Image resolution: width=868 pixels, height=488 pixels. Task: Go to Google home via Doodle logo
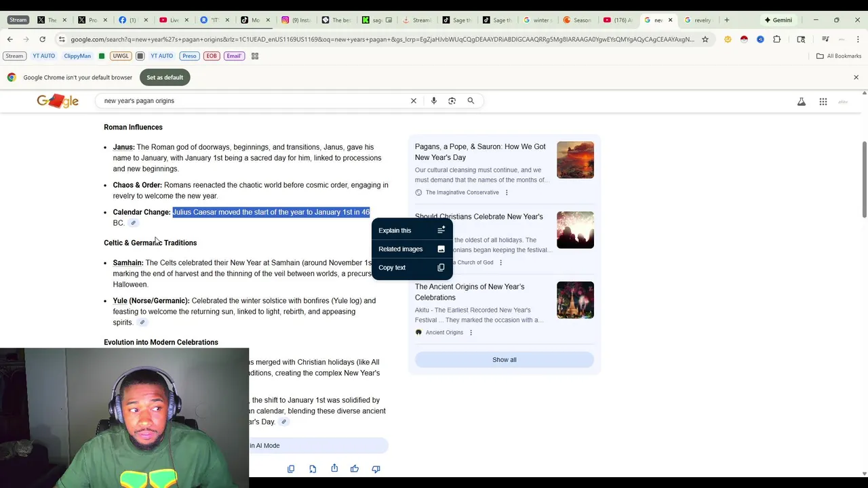(x=58, y=101)
